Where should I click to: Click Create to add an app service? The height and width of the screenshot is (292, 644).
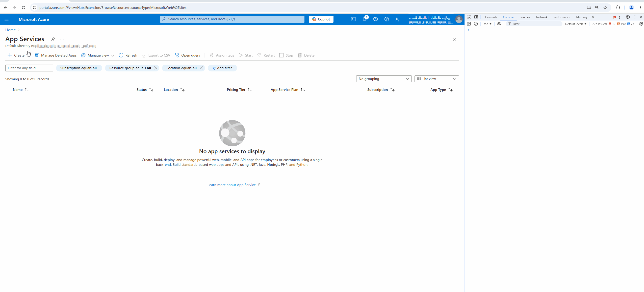tap(16, 55)
